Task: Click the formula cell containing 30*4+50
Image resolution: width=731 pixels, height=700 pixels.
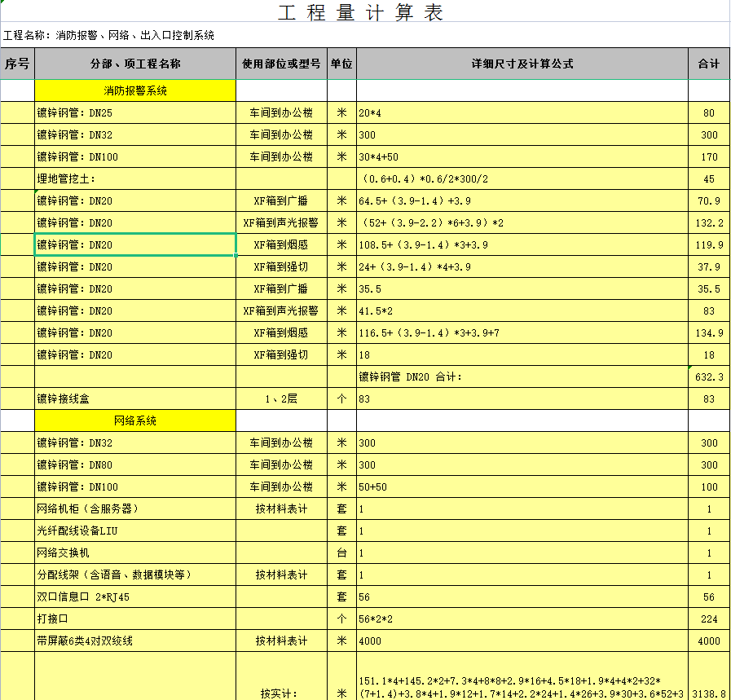Action: pyautogui.click(x=522, y=157)
